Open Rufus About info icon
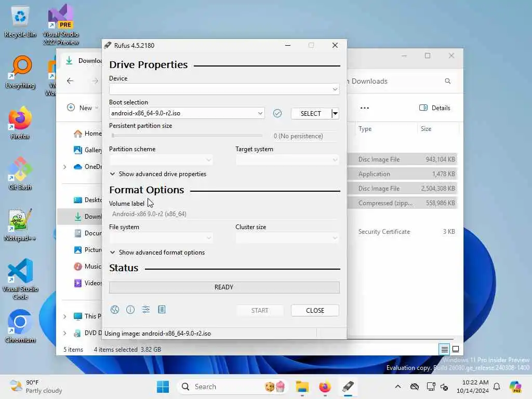 pyautogui.click(x=130, y=310)
